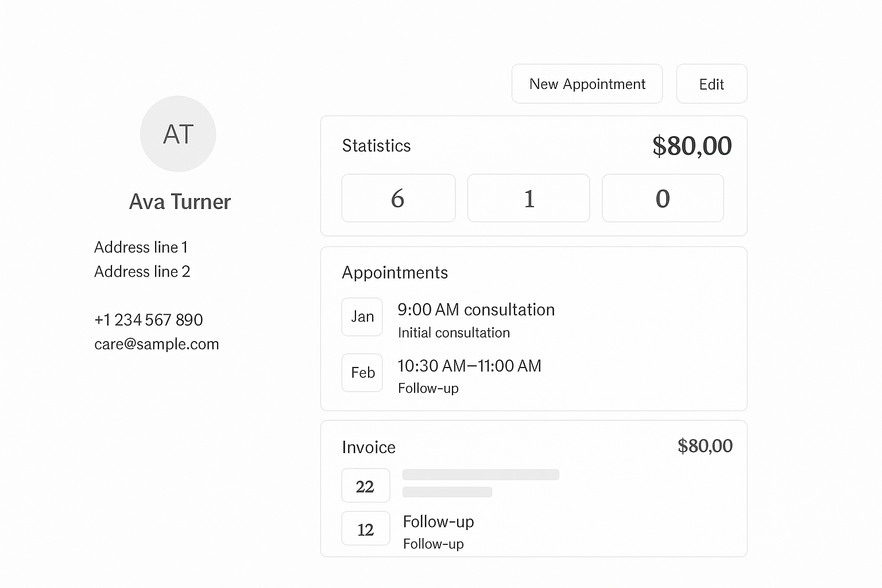Open the Jan date badge
The height and width of the screenshot is (588, 882).
point(362,316)
